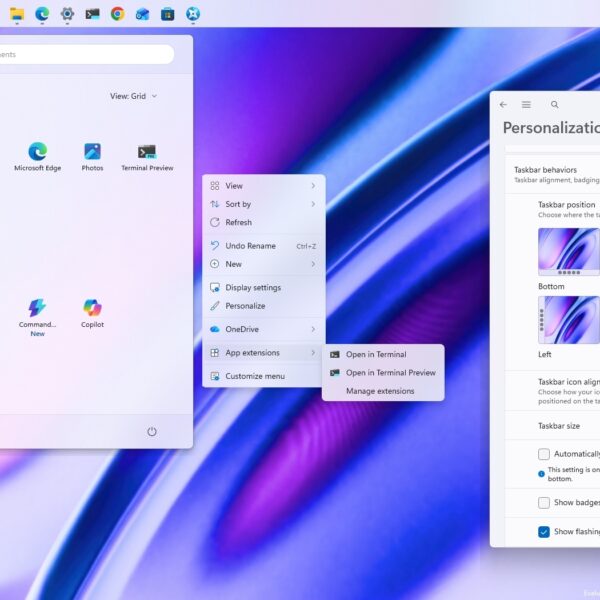Open Microsoft Store from the taskbar
The height and width of the screenshot is (600, 600).
tap(168, 14)
